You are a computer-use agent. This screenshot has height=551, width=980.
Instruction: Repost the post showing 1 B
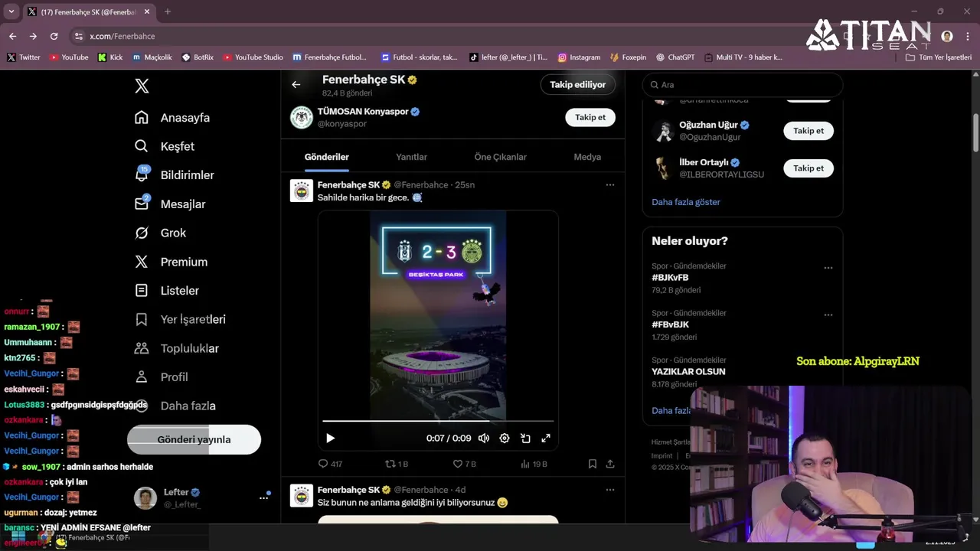[397, 464]
